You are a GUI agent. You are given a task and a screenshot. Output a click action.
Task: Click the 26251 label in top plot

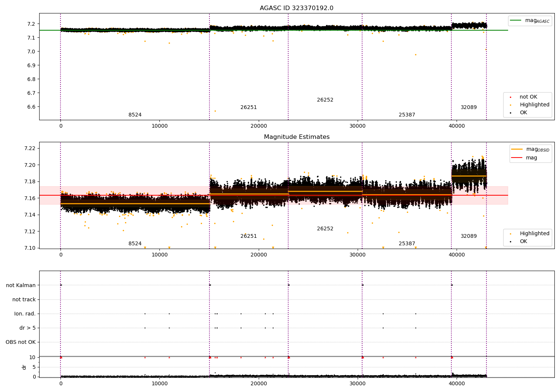point(249,108)
